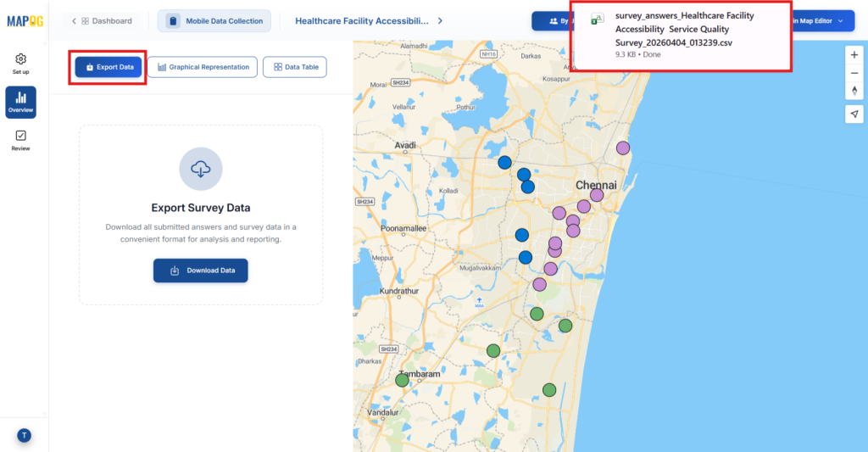
Task: Reset map compass orientation
Action: coord(854,91)
